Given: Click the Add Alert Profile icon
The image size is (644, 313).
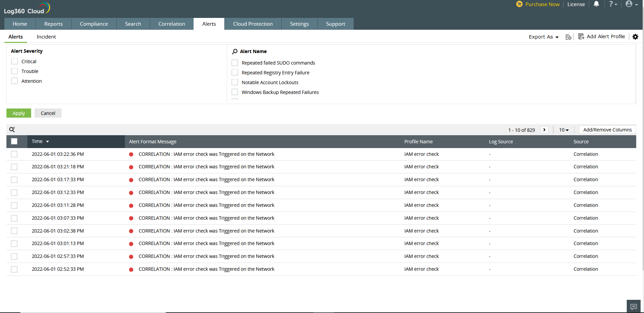Looking at the screenshot, I should [x=581, y=37].
